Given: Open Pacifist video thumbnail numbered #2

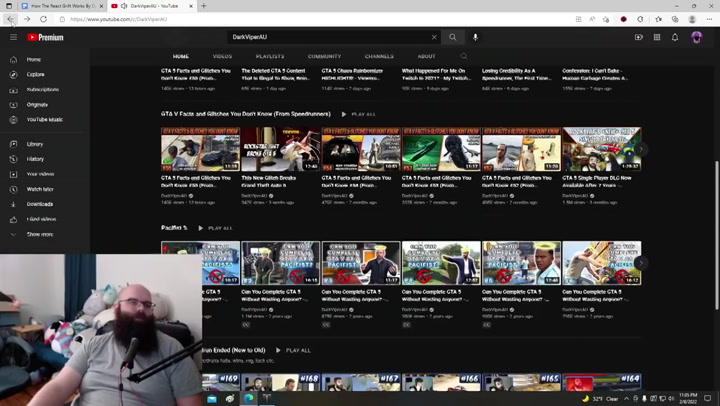Looking at the screenshot, I should point(281,263).
